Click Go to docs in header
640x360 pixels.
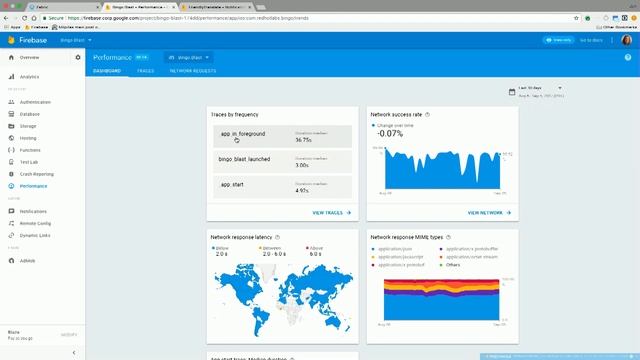point(591,40)
